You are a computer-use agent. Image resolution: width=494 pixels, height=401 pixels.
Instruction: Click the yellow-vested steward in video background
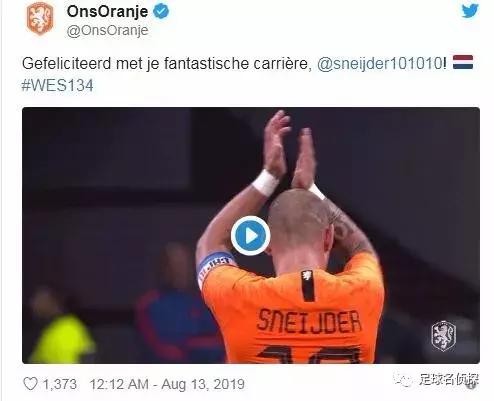60,331
